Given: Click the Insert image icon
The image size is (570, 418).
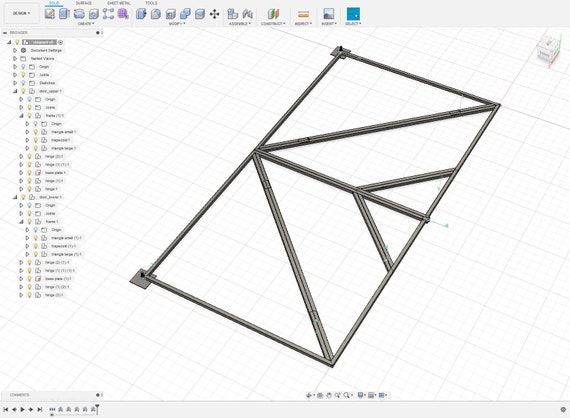Looking at the screenshot, I should click(x=329, y=14).
